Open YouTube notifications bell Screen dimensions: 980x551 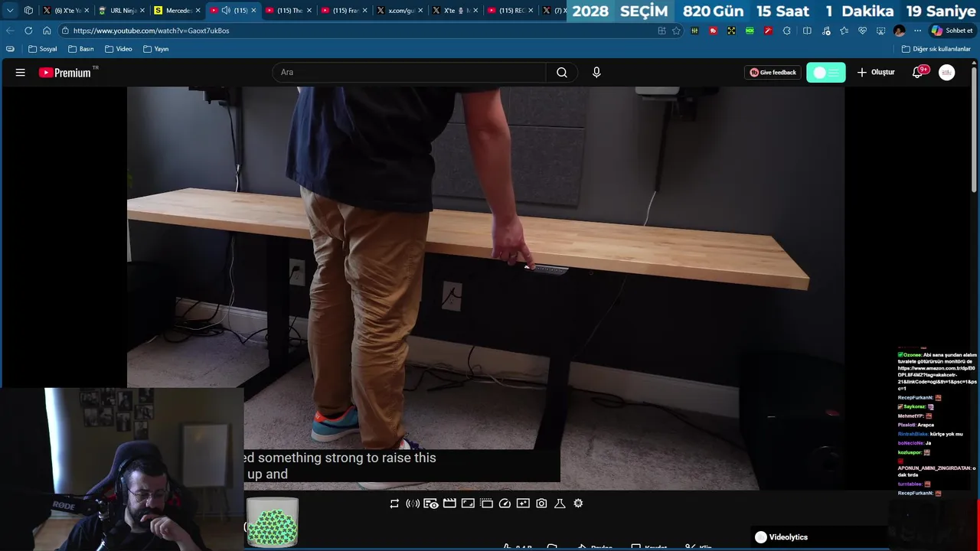tap(918, 73)
